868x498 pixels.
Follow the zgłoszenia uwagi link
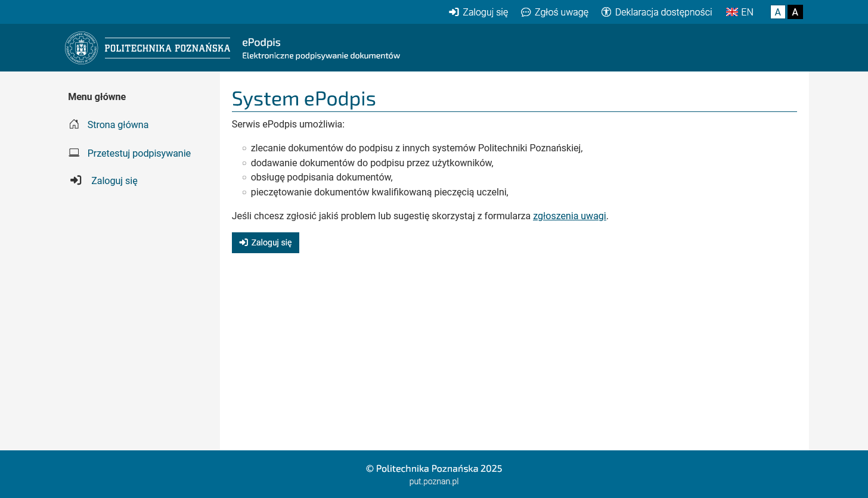tap(569, 216)
